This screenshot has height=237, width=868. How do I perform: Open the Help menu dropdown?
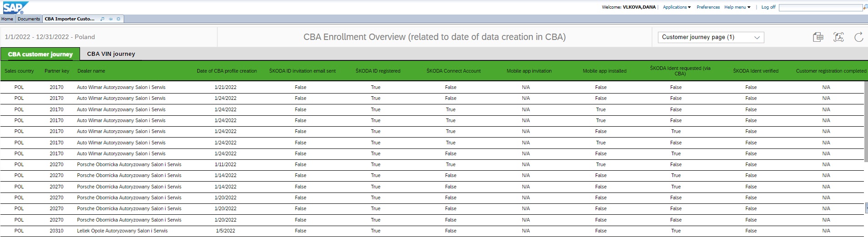(x=737, y=7)
